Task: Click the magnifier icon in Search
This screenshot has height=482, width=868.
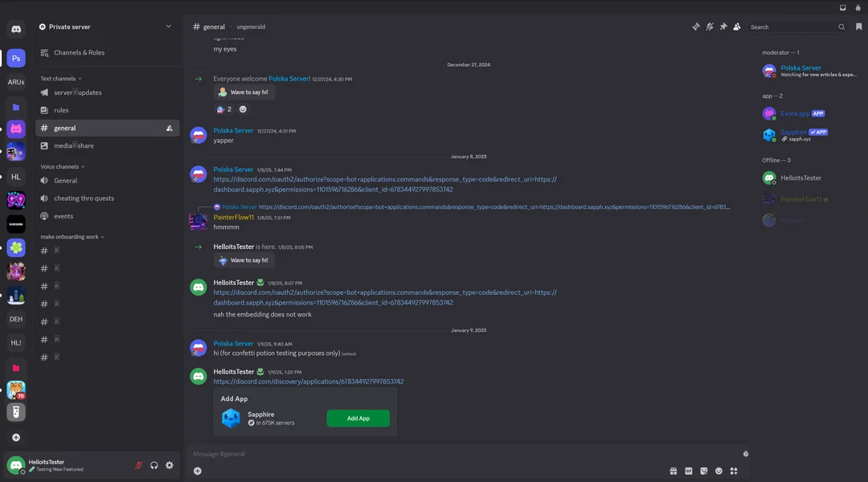Action: click(841, 27)
